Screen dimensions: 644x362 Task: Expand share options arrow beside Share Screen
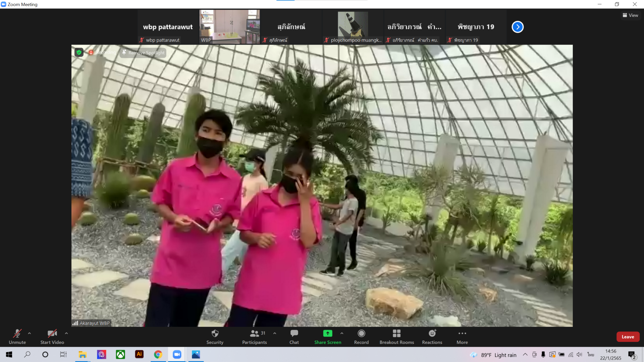(x=342, y=333)
